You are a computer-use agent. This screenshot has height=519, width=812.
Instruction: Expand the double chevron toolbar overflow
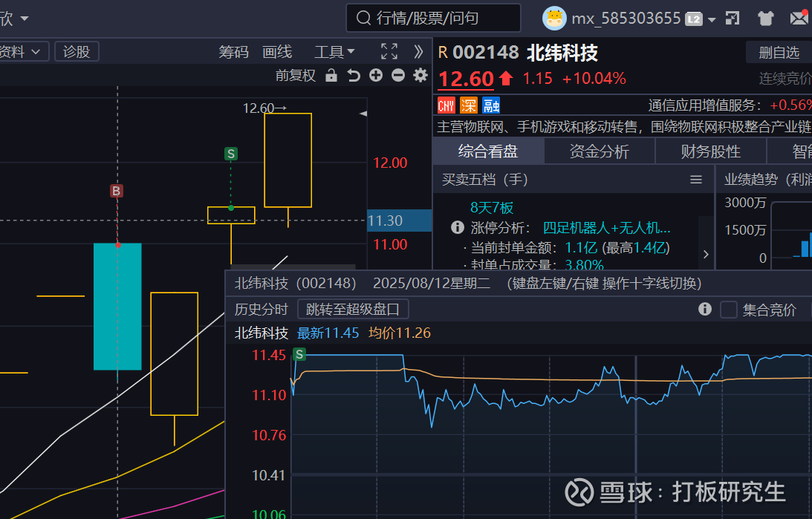click(418, 51)
